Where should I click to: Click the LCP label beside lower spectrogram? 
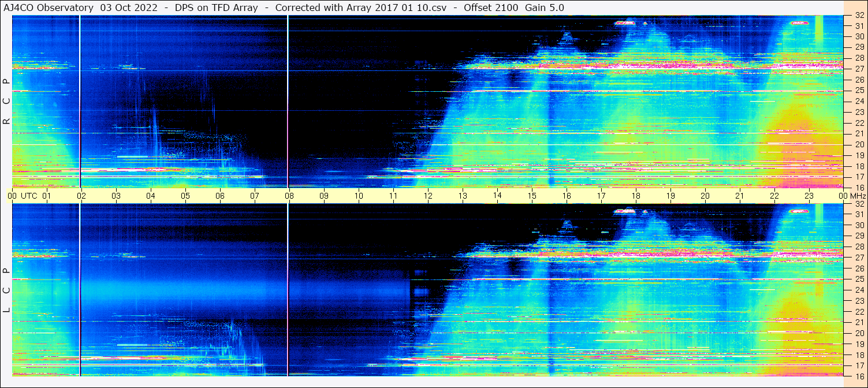(x=6, y=290)
